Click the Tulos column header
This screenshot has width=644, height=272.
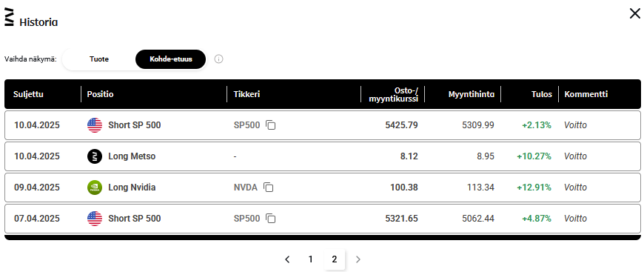tap(543, 94)
